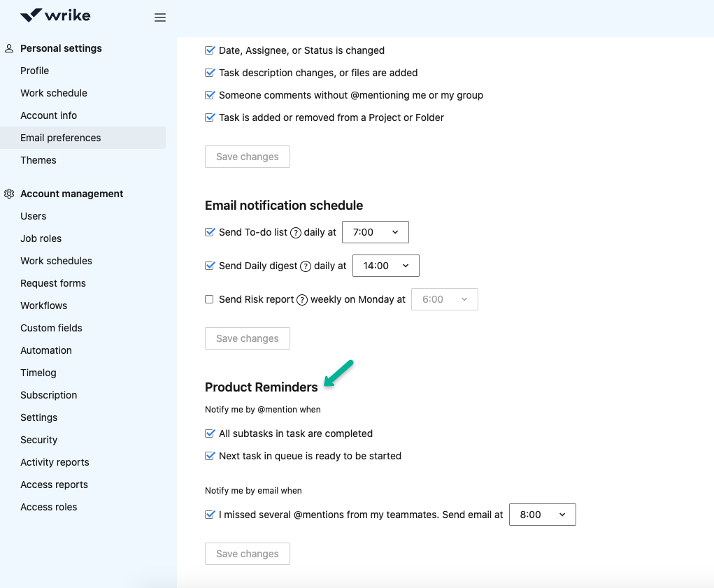Expand the 14:00 Daily digest time dropdown
The width and height of the screenshot is (714, 588).
click(386, 266)
